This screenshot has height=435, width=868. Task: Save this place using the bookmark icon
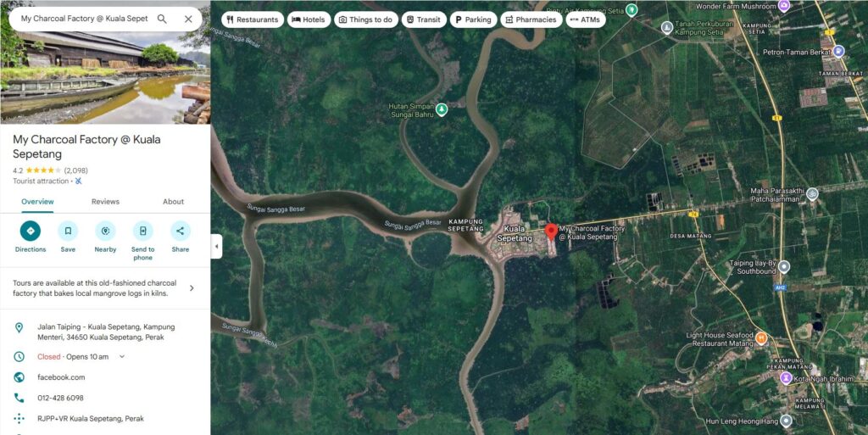tap(68, 231)
